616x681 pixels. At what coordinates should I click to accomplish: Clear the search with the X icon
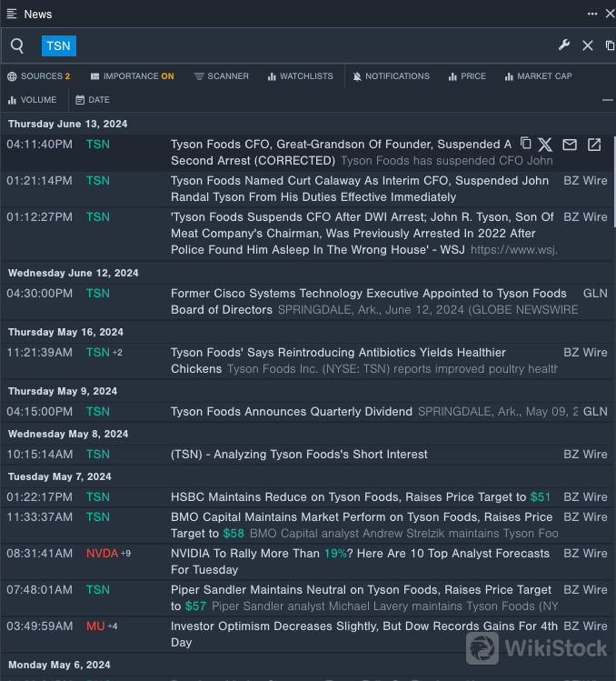(x=588, y=45)
